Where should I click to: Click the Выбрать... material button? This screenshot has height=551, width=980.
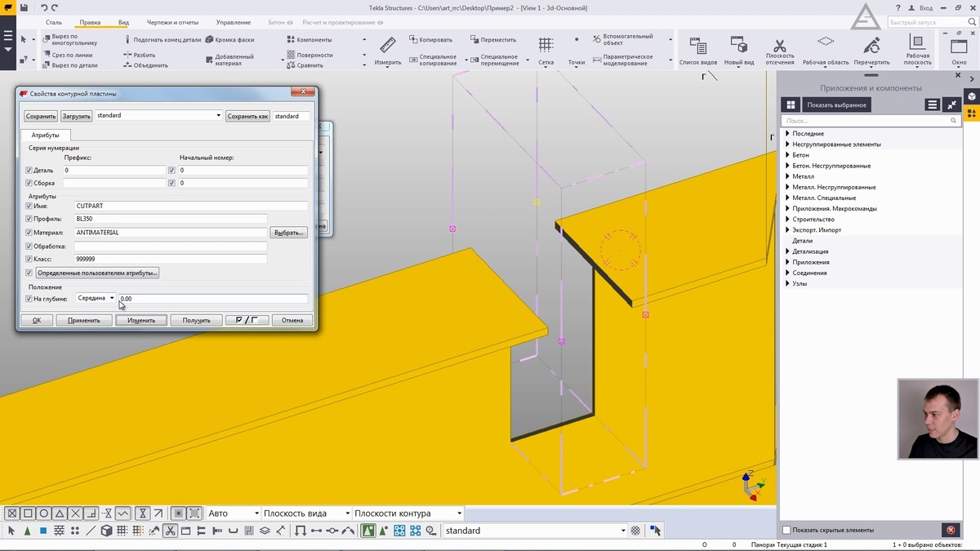(289, 233)
